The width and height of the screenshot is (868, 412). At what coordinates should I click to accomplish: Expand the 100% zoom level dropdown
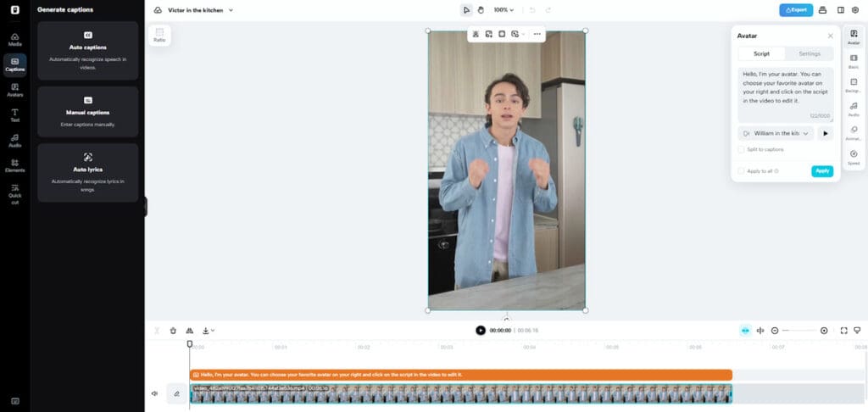[503, 10]
